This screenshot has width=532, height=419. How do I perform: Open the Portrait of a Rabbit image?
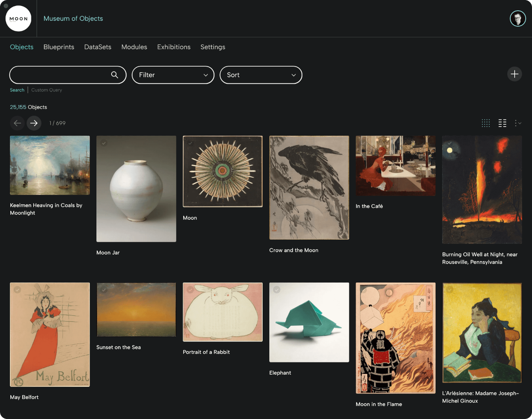click(x=223, y=312)
